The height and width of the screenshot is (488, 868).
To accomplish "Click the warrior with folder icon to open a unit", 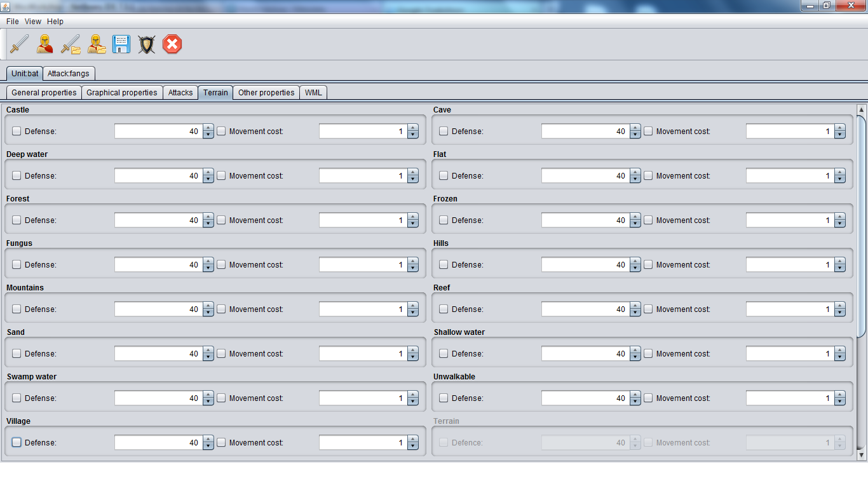I will 96,44.
